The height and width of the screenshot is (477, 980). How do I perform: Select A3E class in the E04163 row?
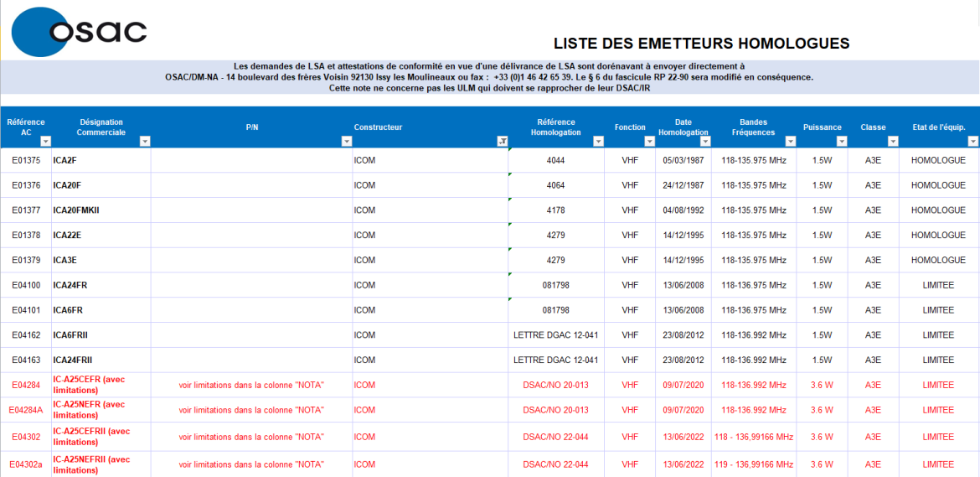pos(873,360)
